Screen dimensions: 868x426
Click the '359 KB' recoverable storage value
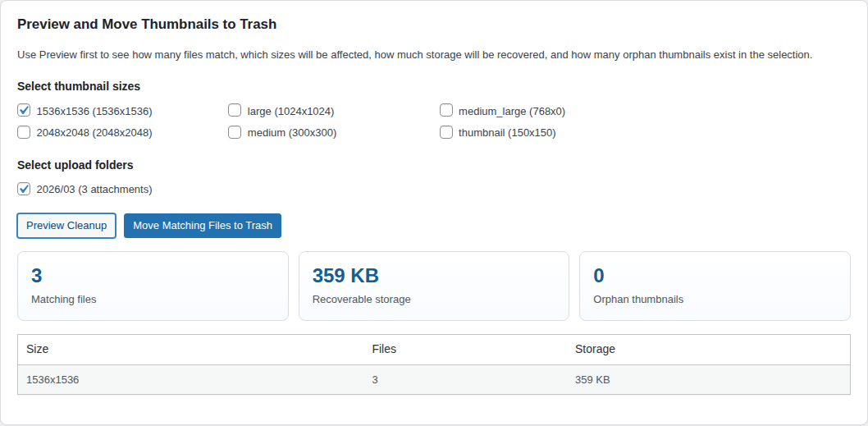click(x=345, y=275)
